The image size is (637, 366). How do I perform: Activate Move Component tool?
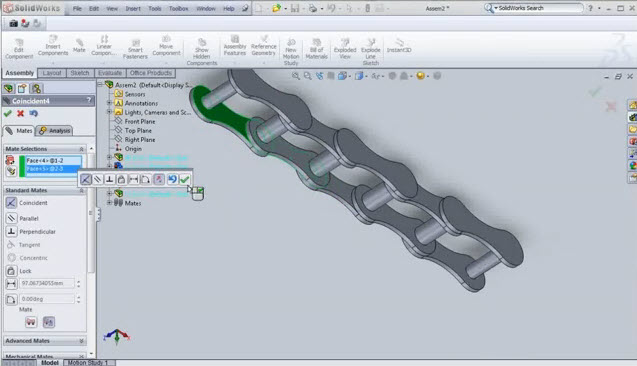click(x=166, y=45)
